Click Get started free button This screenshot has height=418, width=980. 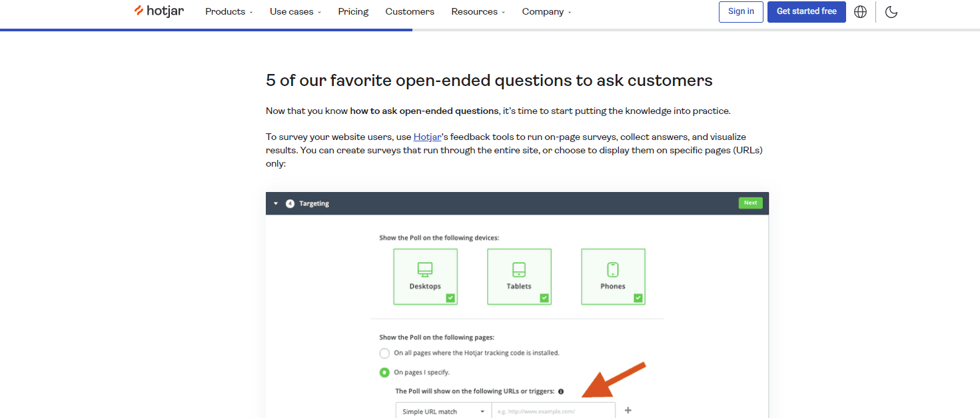807,12
